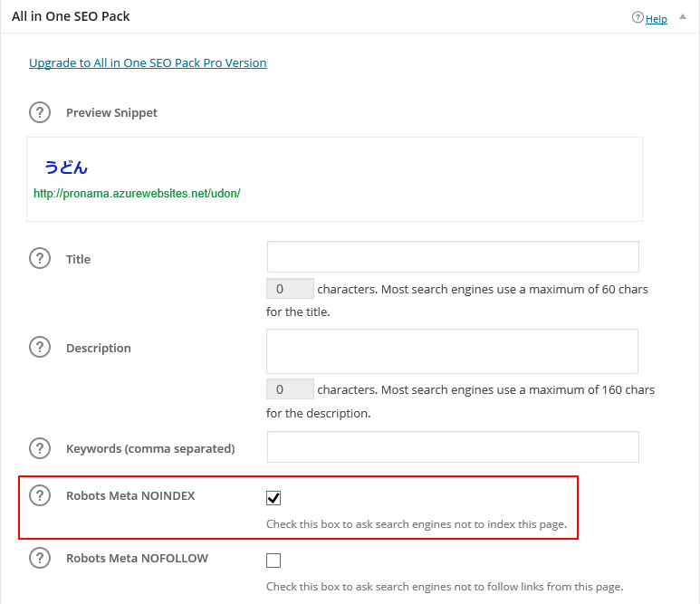700x604 pixels.
Task: Collapse the All in One SEO Pack panel
Action: click(682, 17)
